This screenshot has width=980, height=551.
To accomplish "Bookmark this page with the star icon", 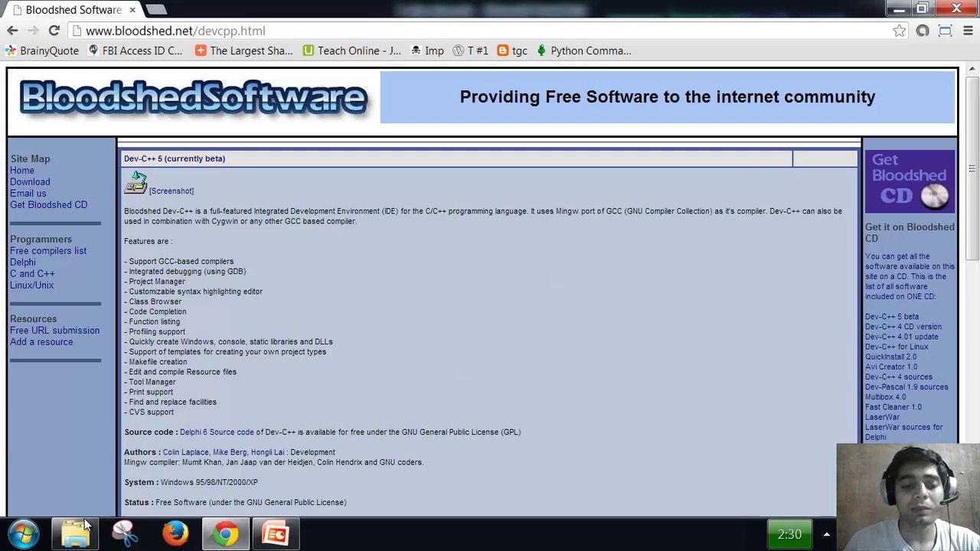I will (899, 31).
